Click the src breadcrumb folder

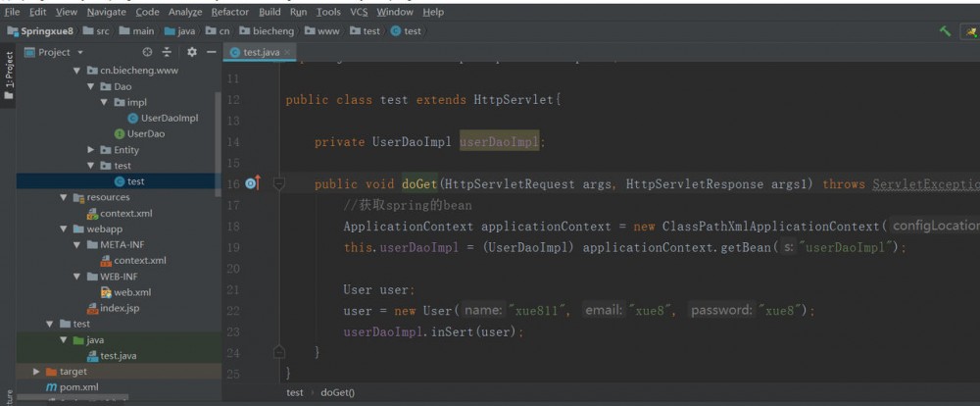coord(95,30)
